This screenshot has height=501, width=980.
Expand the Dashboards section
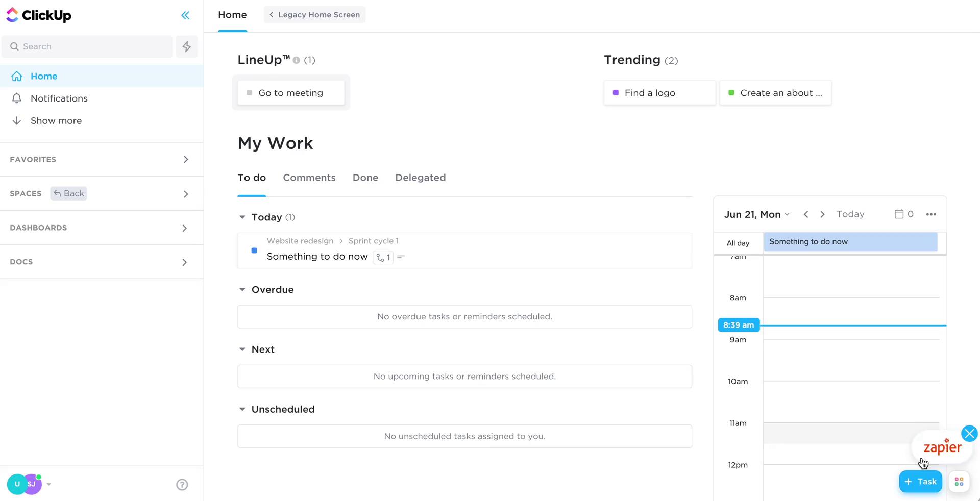(185, 228)
